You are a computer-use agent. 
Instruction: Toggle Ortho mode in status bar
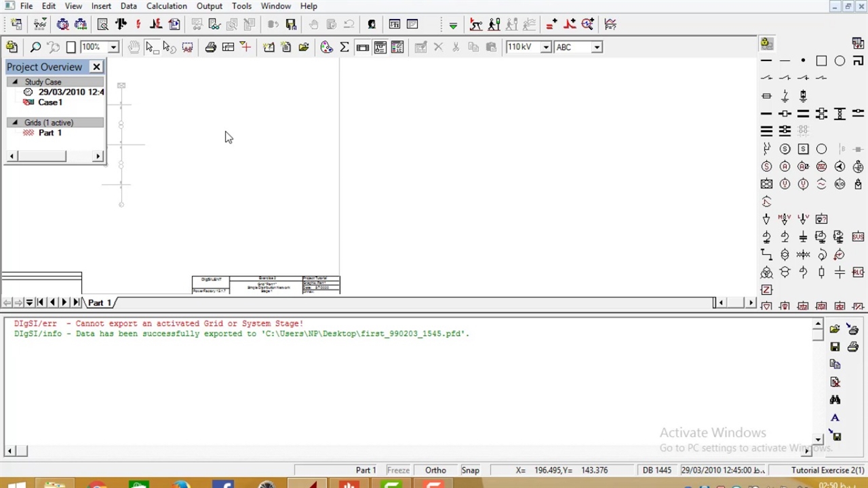click(435, 470)
